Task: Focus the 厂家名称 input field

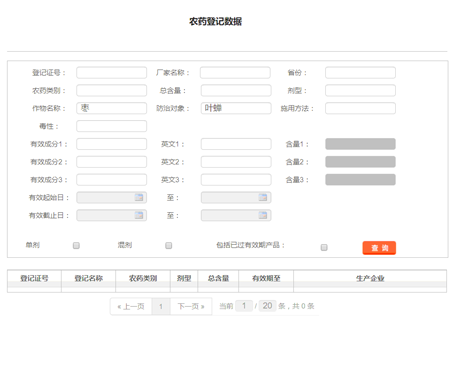Action: pos(235,73)
